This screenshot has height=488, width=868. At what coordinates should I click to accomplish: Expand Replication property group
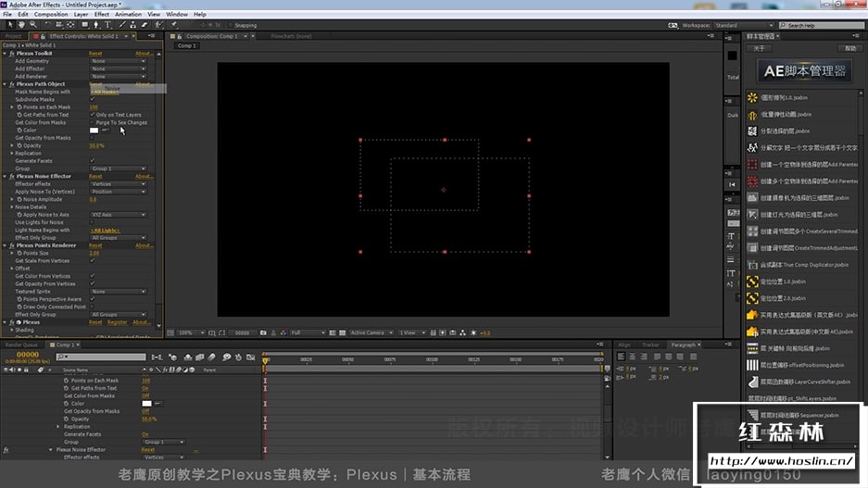click(x=12, y=154)
